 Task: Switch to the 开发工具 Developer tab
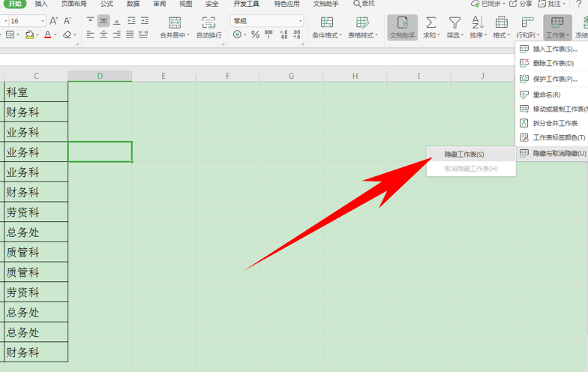click(x=246, y=4)
